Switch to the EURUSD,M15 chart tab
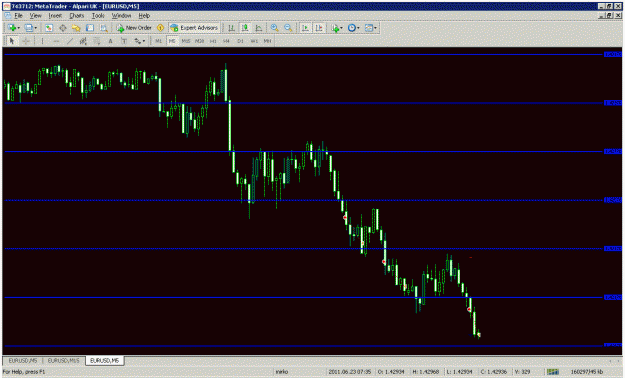Viewport: 625px width, 378px height. [x=63, y=360]
